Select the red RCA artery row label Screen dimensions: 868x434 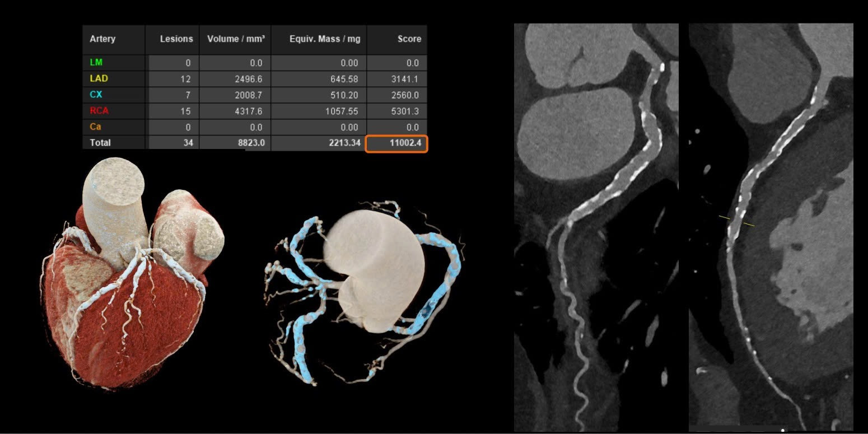click(99, 111)
